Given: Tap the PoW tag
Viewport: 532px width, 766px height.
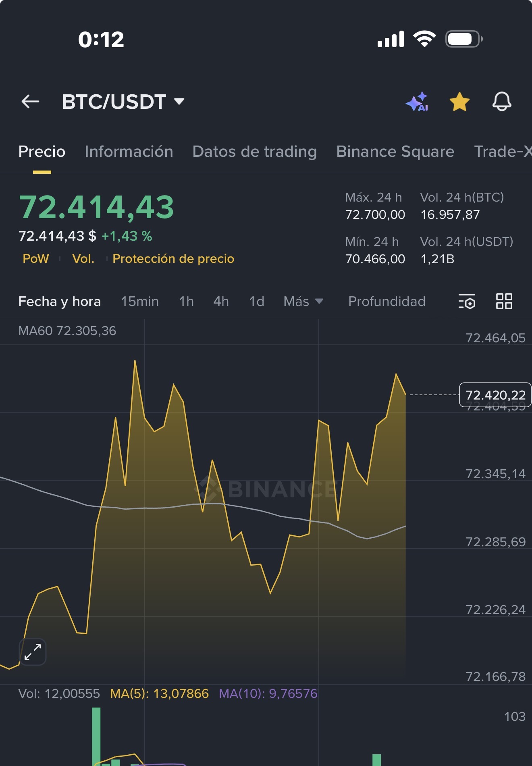Looking at the screenshot, I should click(x=36, y=258).
